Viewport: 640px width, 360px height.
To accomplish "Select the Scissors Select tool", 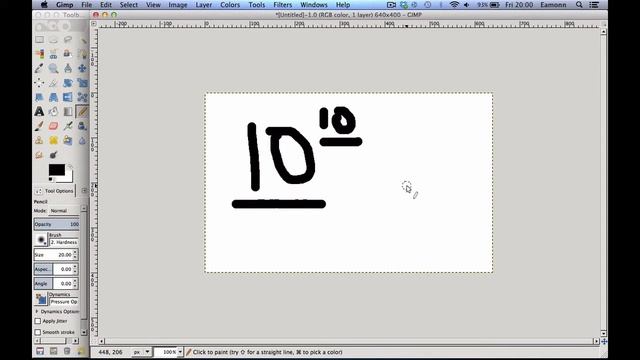I will (53, 54).
